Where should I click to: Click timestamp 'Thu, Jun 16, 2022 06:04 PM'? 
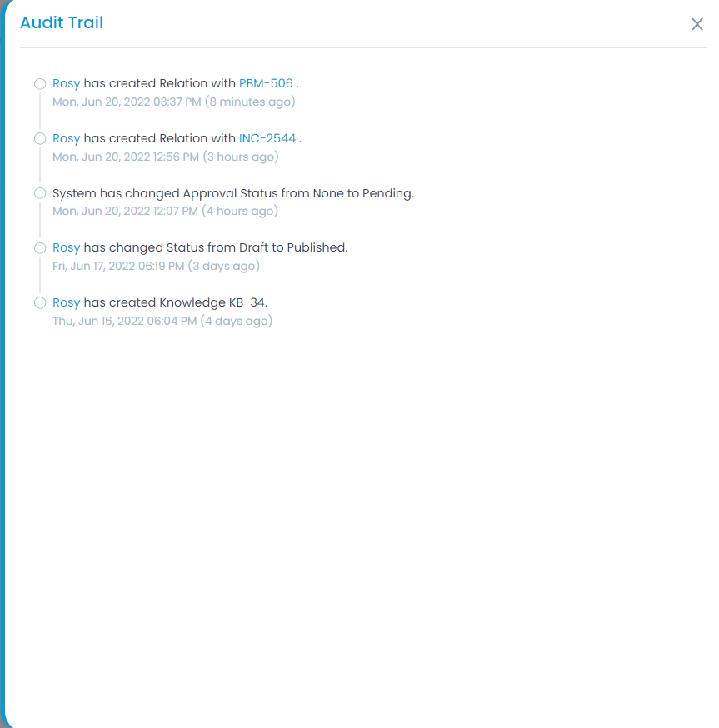(x=124, y=321)
